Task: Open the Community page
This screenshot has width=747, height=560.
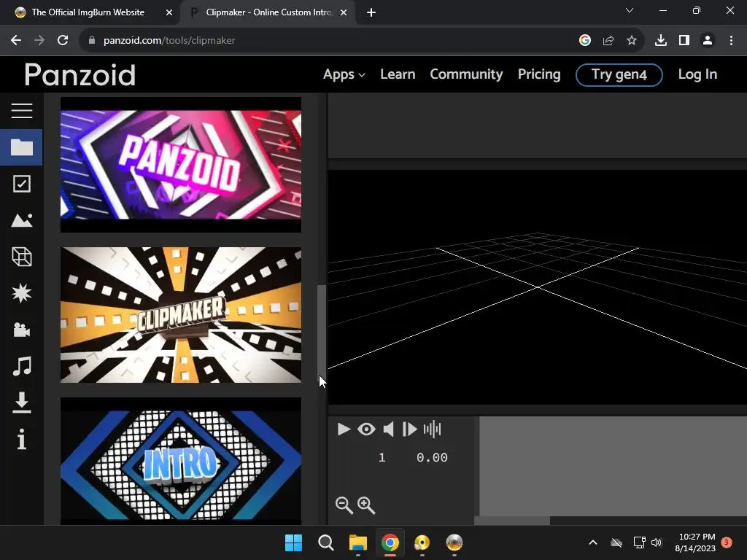Action: coord(466,74)
